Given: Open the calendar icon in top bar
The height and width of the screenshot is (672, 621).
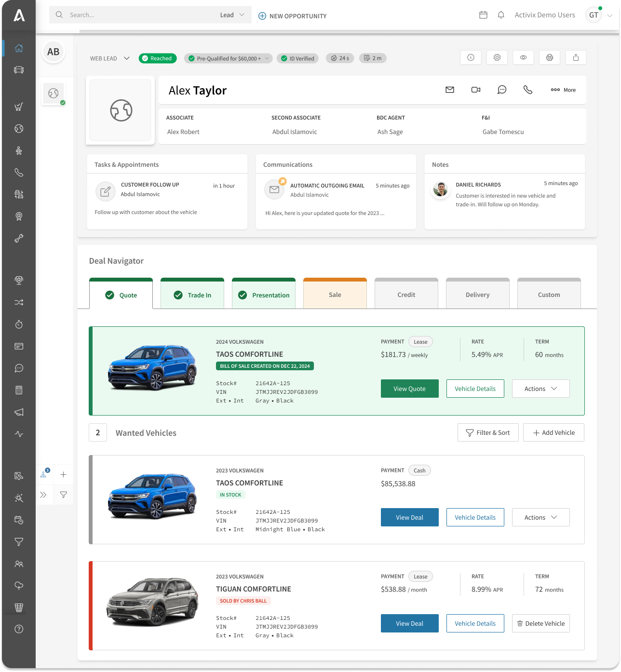Looking at the screenshot, I should point(483,15).
